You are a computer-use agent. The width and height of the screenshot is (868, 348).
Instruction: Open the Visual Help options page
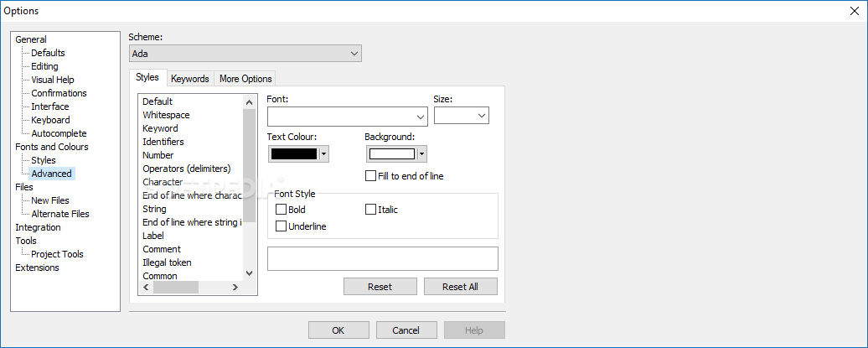[x=53, y=80]
